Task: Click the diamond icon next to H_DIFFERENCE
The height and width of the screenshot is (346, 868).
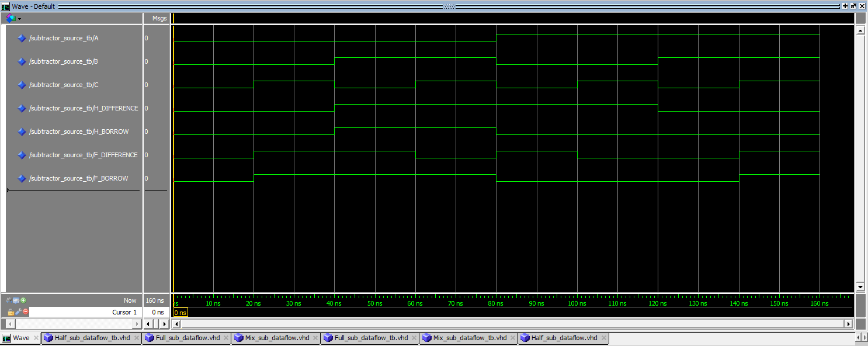Action: [22, 108]
